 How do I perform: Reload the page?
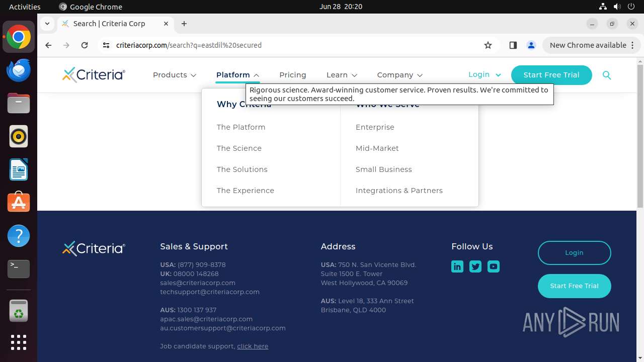pyautogui.click(x=85, y=45)
